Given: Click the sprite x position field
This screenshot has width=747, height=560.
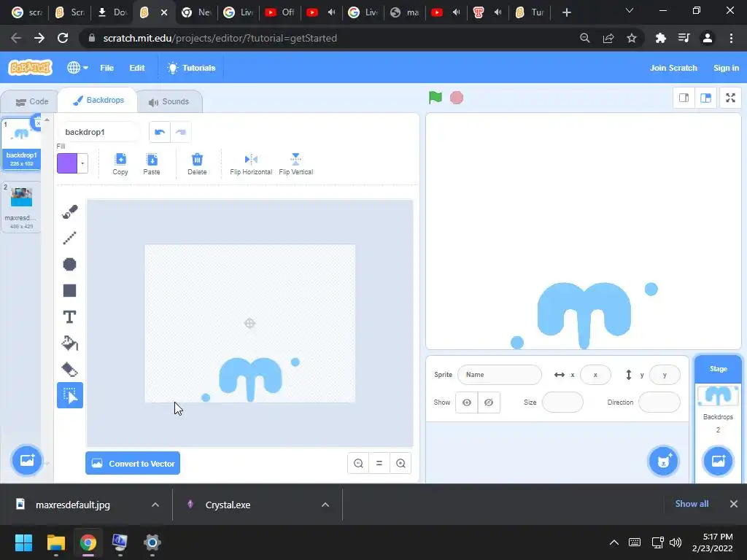Looking at the screenshot, I should [595, 375].
